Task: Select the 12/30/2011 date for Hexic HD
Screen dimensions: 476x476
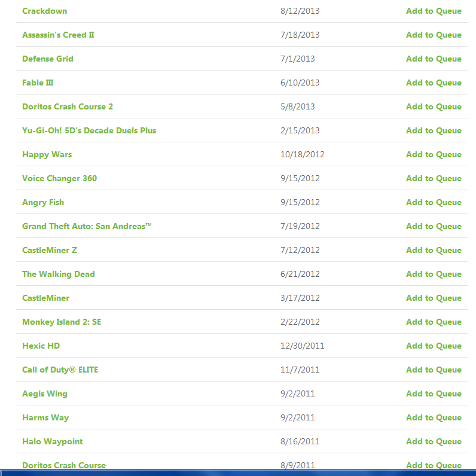Action: (303, 346)
